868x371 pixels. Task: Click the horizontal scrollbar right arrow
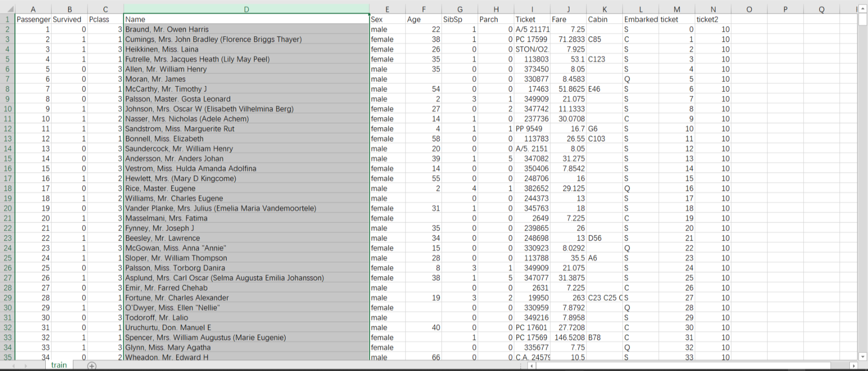coord(853,366)
